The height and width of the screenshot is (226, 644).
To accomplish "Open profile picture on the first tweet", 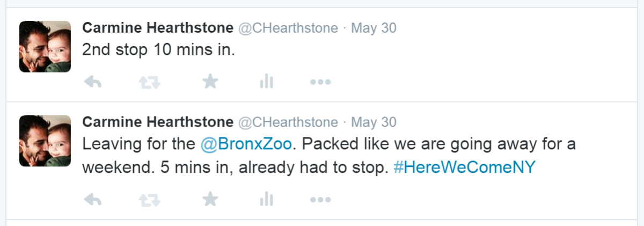I will 45,47.
